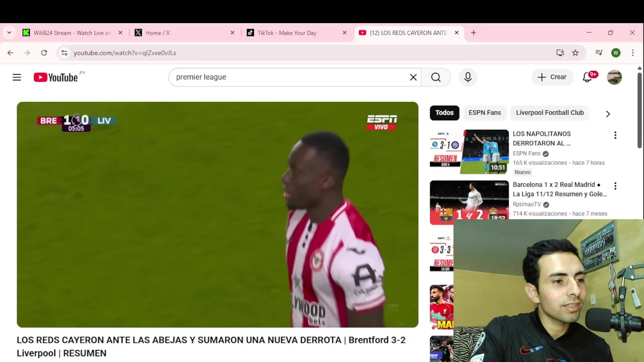This screenshot has width=644, height=362.
Task: Go back with browser back arrow
Action: pos(10,53)
